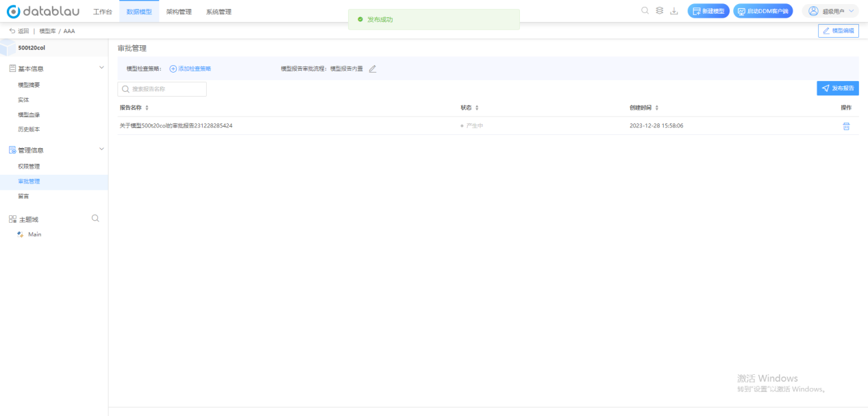
Task: Click the 发布报告 button
Action: click(838, 88)
